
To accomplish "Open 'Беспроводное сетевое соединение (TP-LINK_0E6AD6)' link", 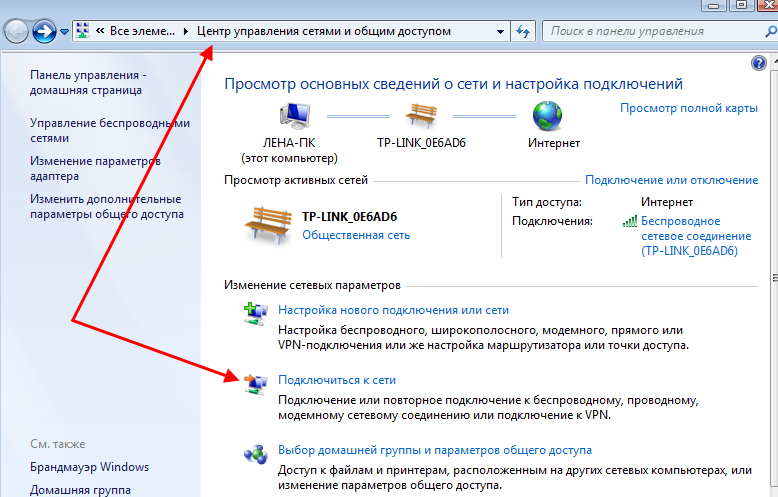I will (x=696, y=236).
